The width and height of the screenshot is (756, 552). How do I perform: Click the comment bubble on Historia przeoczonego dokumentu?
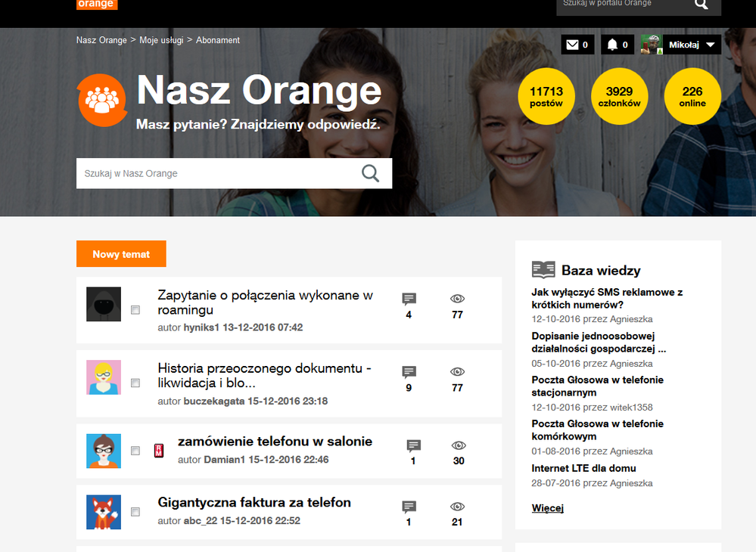[409, 371]
